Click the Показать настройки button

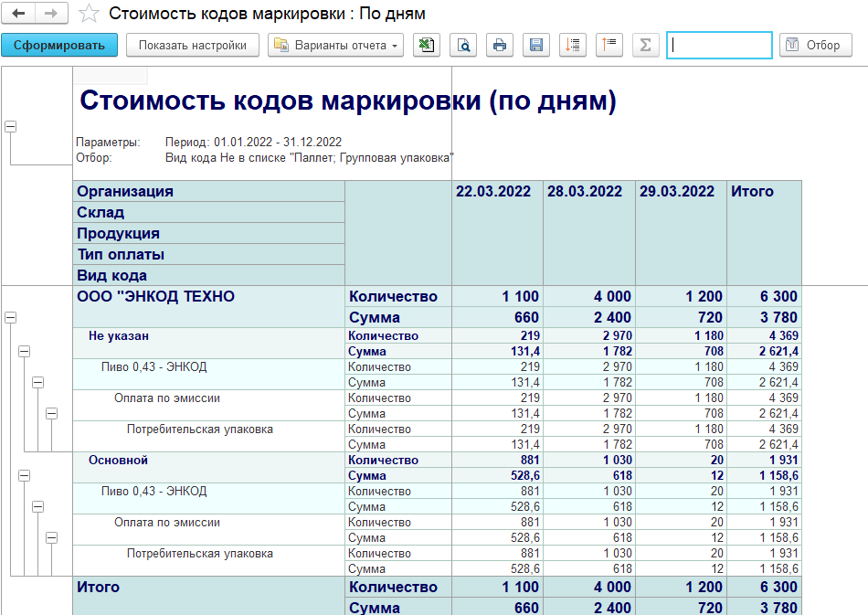[x=193, y=45]
